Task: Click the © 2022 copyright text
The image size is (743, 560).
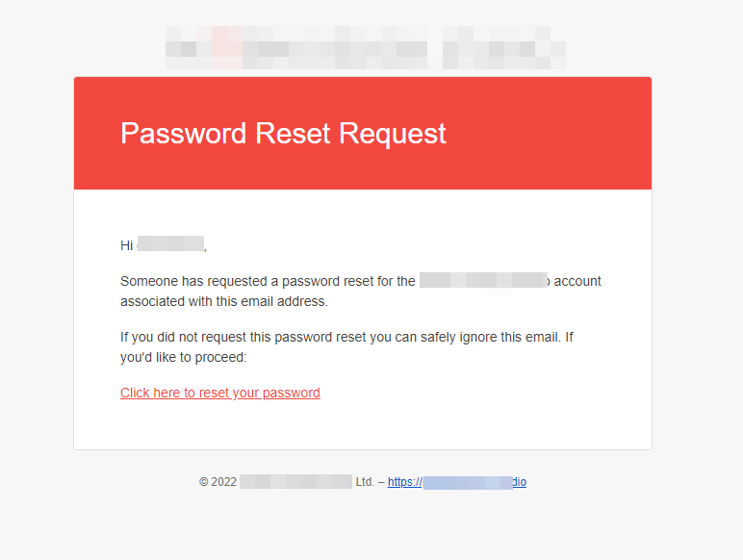Action: (218, 482)
